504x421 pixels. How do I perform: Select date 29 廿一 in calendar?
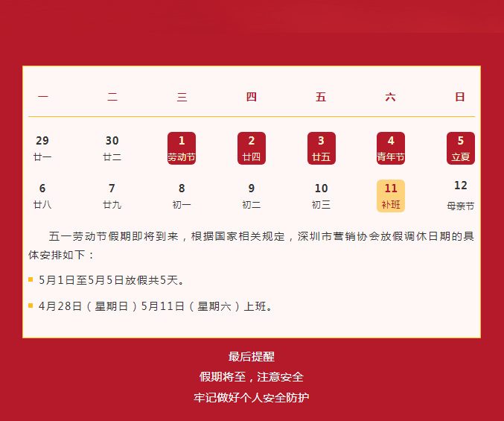click(x=42, y=148)
